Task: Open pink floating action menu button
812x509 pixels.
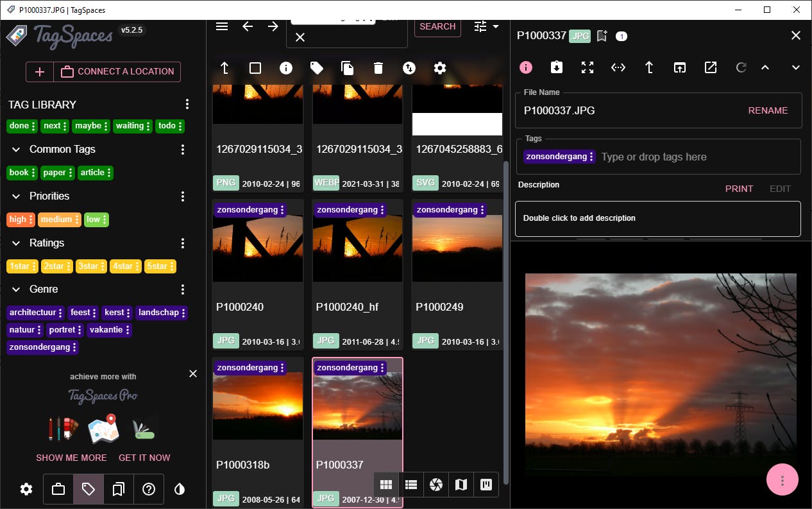Action: point(782,479)
